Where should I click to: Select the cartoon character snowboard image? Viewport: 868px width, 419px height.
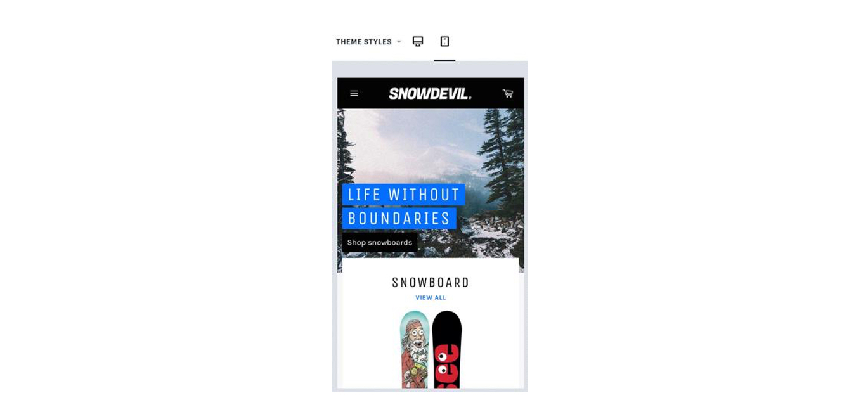pos(415,349)
